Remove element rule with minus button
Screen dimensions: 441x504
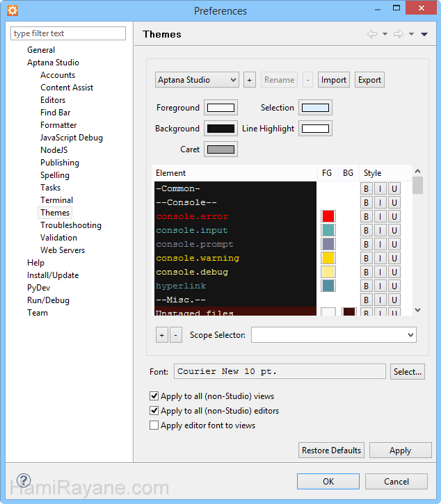pos(175,335)
